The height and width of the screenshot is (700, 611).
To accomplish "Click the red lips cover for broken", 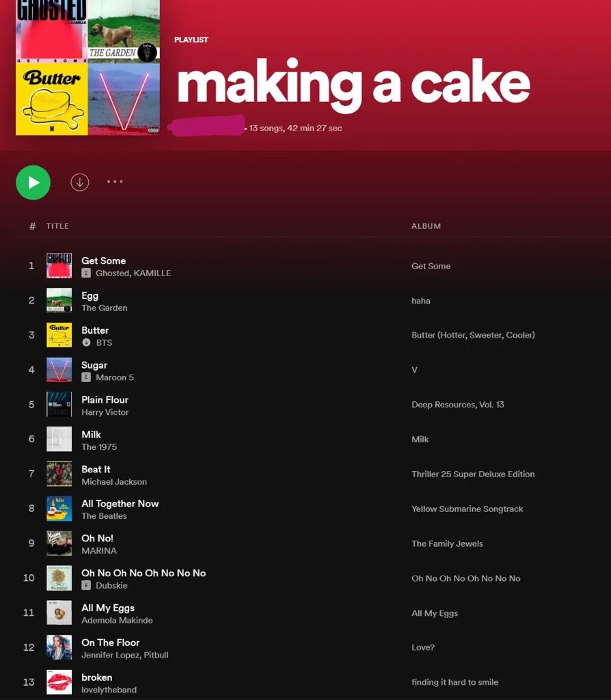I will coord(59,682).
